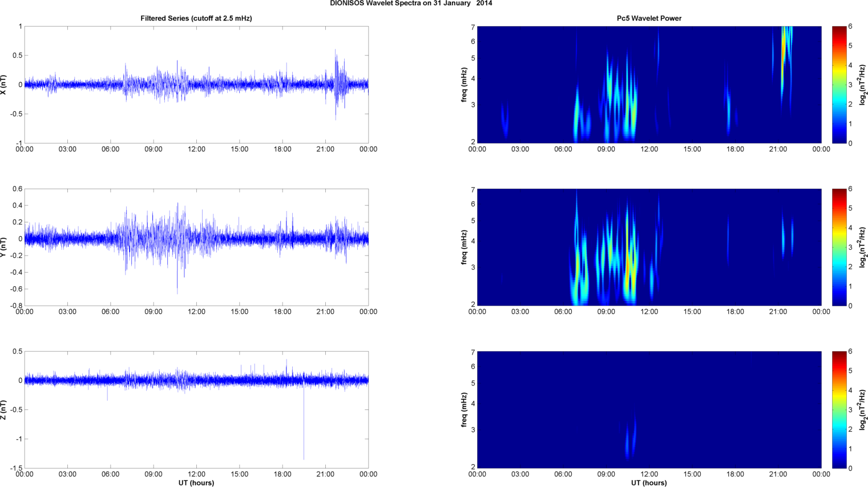The height and width of the screenshot is (487, 868).
Task: Click 'freq (mHz)' label of bottom spectrogram
Action: tap(465, 409)
